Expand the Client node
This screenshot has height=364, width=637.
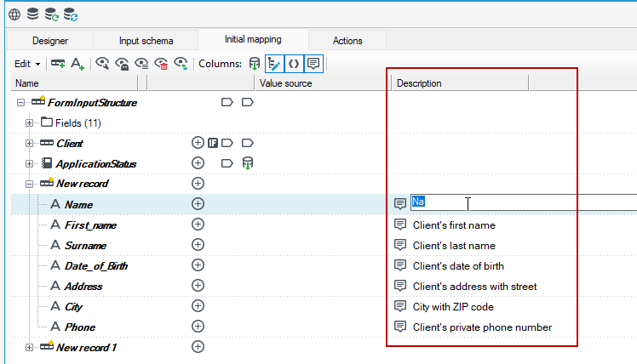29,143
